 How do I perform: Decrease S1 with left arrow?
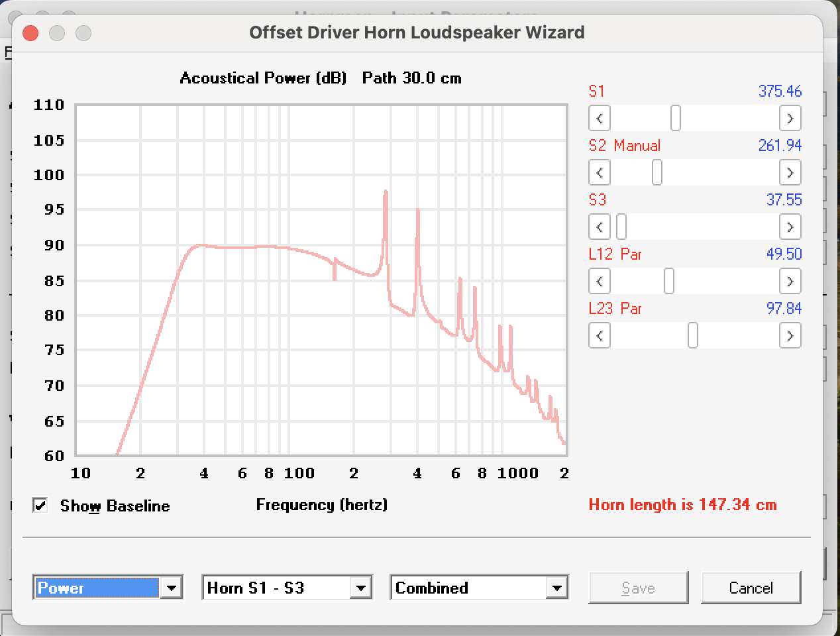click(x=600, y=119)
